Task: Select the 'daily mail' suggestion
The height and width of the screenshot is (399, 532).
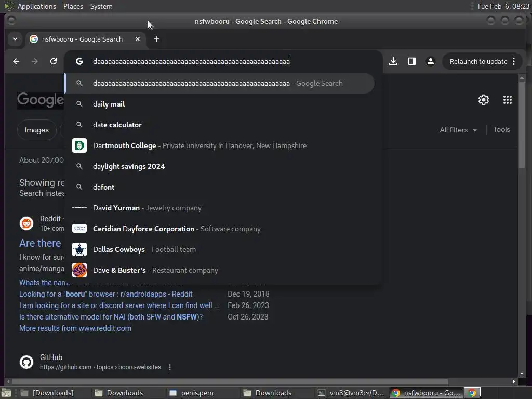Action: pos(220,104)
